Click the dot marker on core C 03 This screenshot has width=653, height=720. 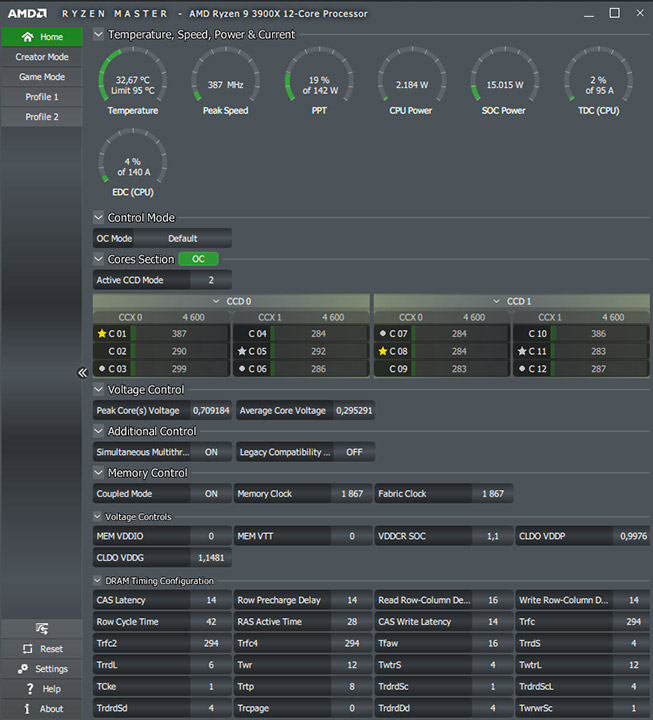click(102, 368)
